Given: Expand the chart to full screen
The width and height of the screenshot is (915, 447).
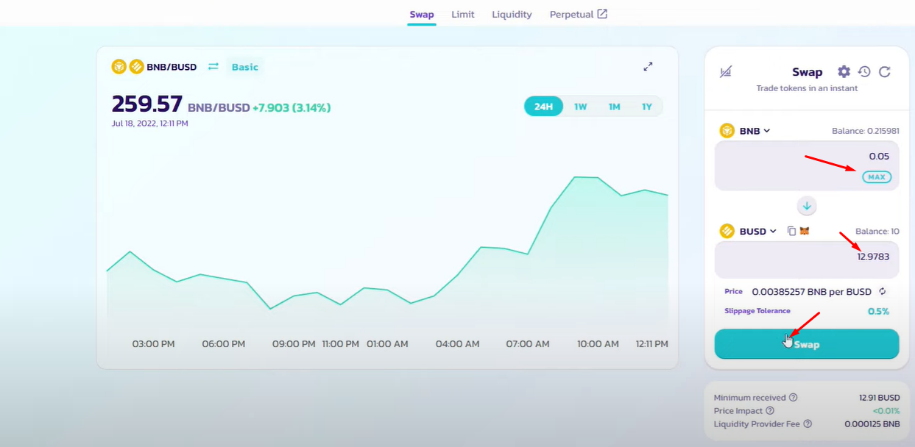Looking at the screenshot, I should pos(648,67).
